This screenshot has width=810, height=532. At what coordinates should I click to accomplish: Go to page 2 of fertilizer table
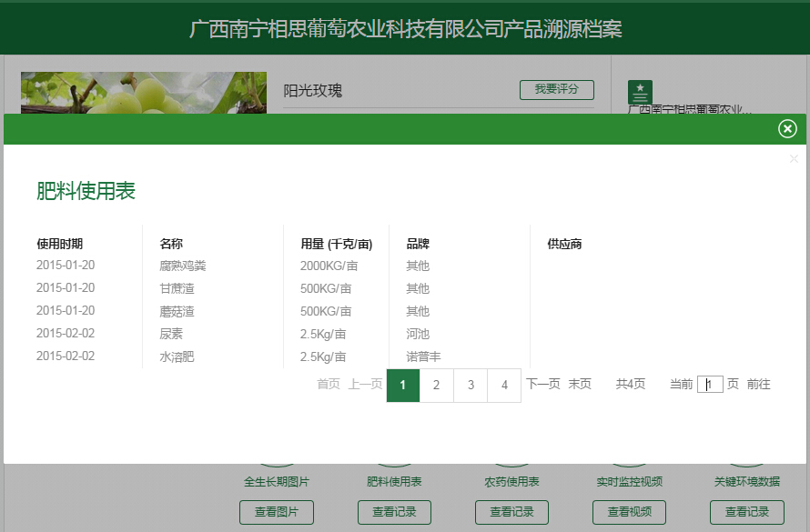(x=437, y=386)
